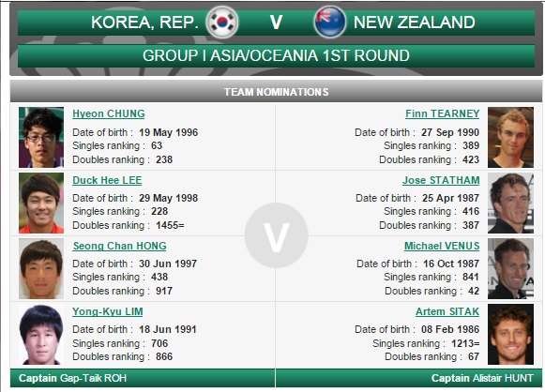The image size is (545, 392).
Task: Open Michael VENUS player profile link
Action: (x=442, y=246)
